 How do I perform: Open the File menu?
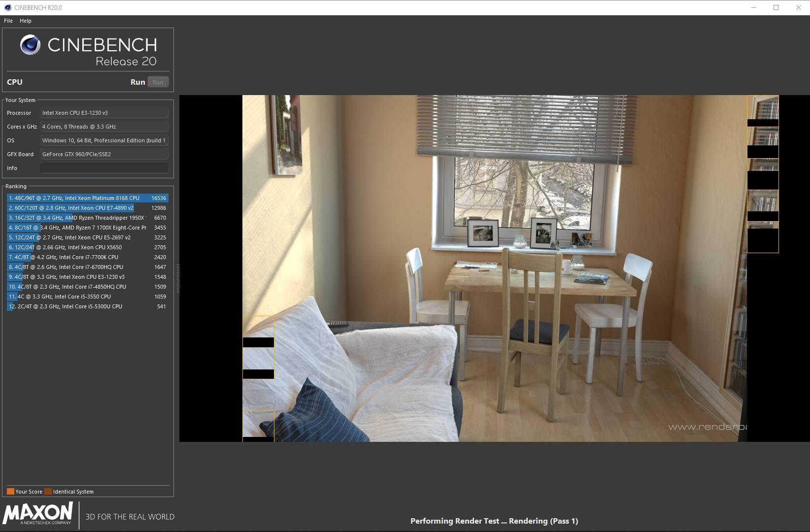tap(8, 21)
